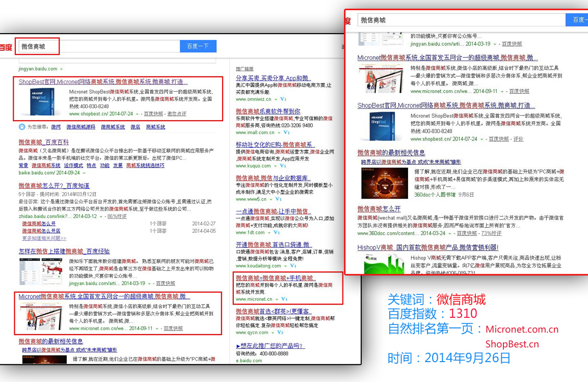588x382 pixels.
Task: Open Micronet result thumbnail in right page
Action: click(380, 78)
